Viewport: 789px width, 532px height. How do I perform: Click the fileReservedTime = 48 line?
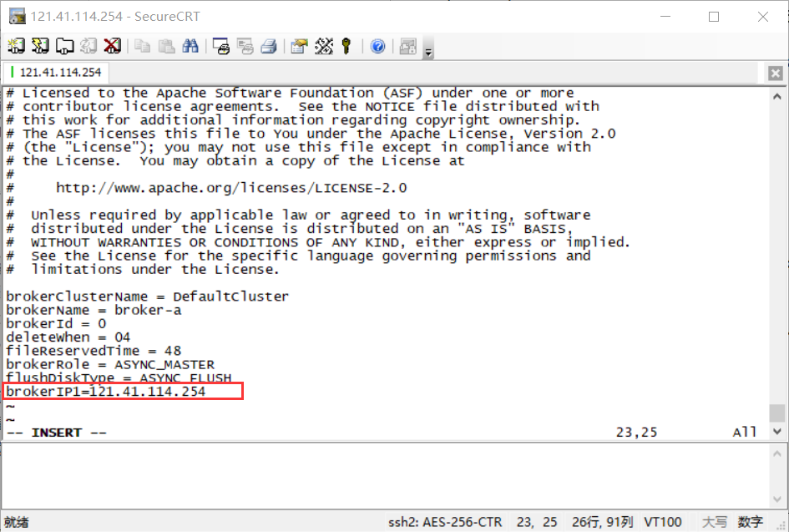coord(94,351)
